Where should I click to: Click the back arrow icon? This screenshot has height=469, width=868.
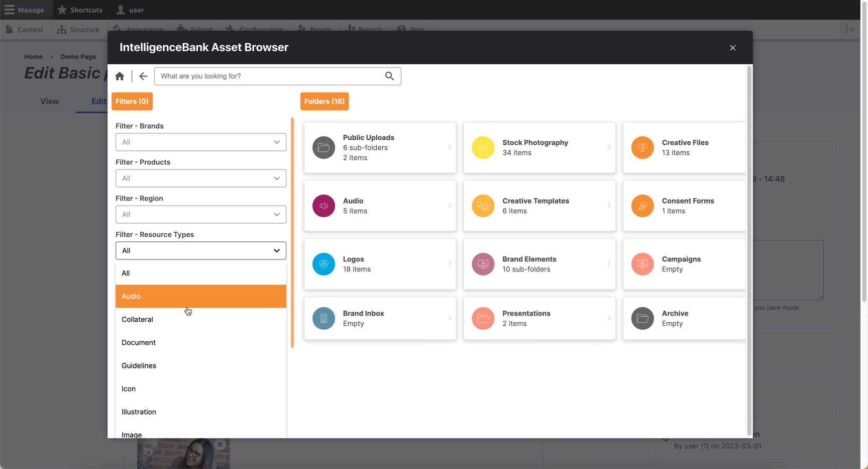coord(143,76)
